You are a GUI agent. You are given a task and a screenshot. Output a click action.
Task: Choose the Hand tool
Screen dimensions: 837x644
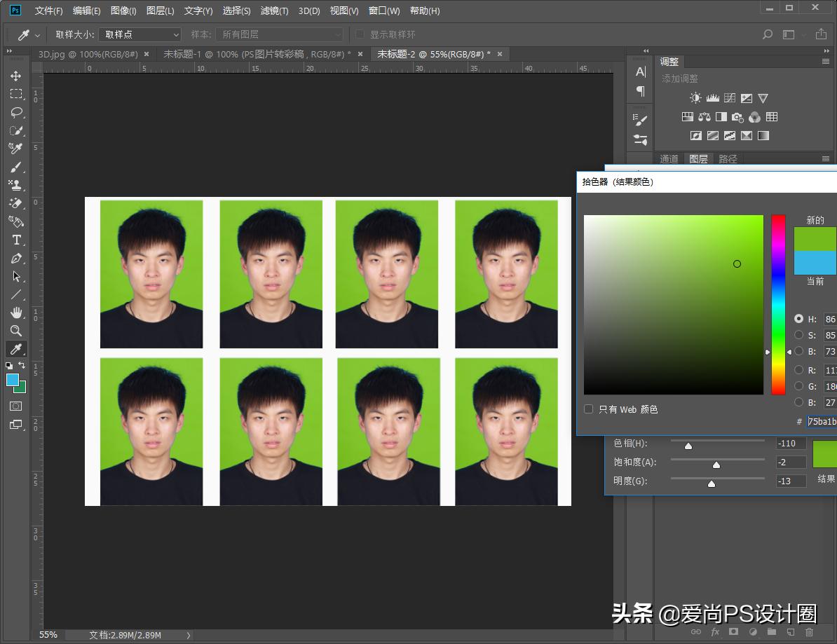(x=15, y=313)
